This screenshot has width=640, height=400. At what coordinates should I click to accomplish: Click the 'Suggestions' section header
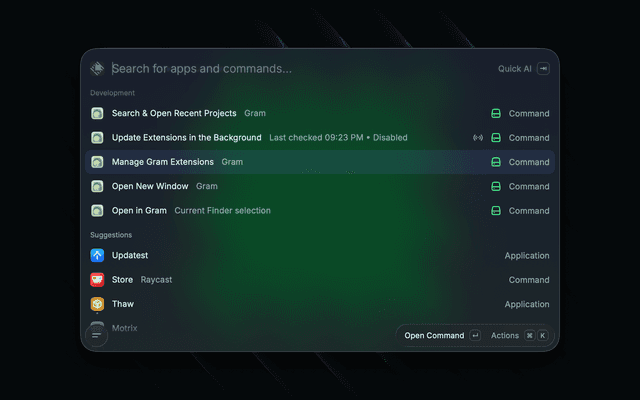click(111, 235)
